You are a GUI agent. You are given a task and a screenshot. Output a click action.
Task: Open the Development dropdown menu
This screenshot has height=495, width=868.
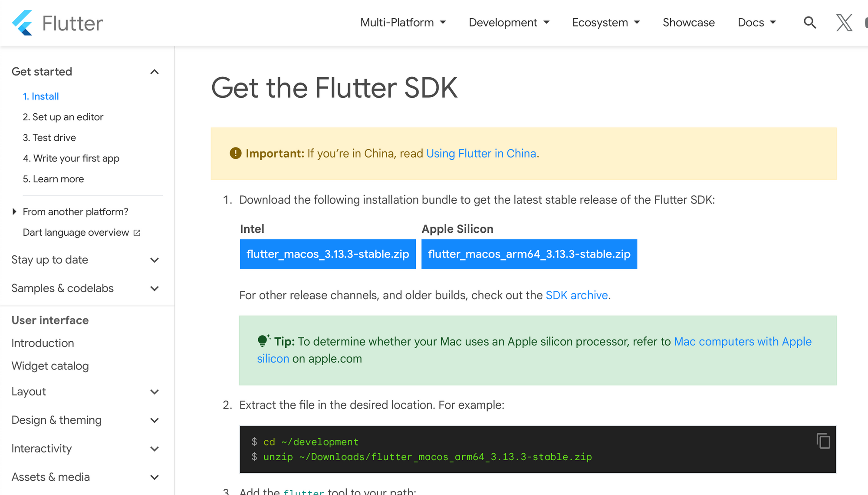(509, 23)
